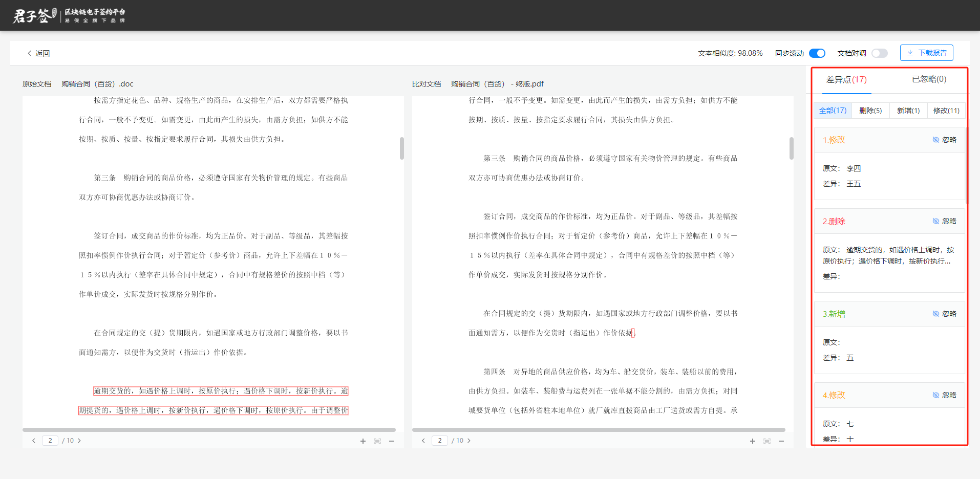The image size is (980, 479).
Task: Go to next page in comparison document
Action: click(x=469, y=441)
